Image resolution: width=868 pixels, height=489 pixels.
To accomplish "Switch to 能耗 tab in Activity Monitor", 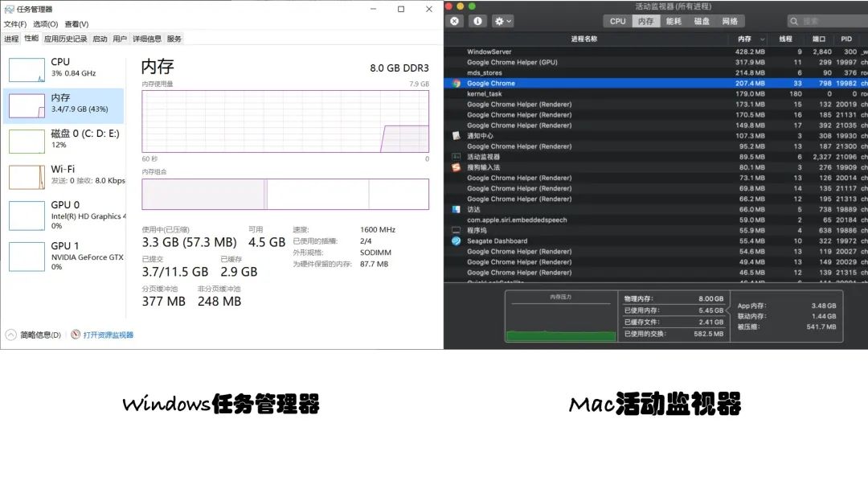I will tap(674, 21).
